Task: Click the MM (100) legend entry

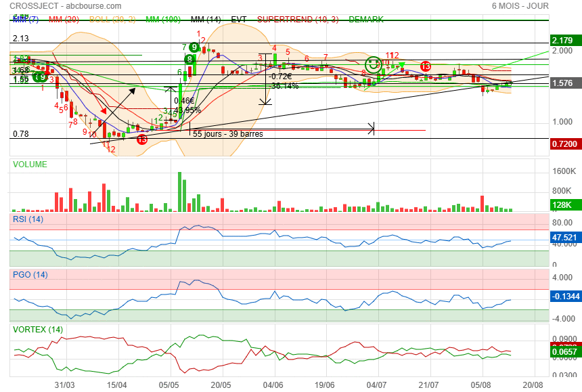Action: pyautogui.click(x=163, y=20)
